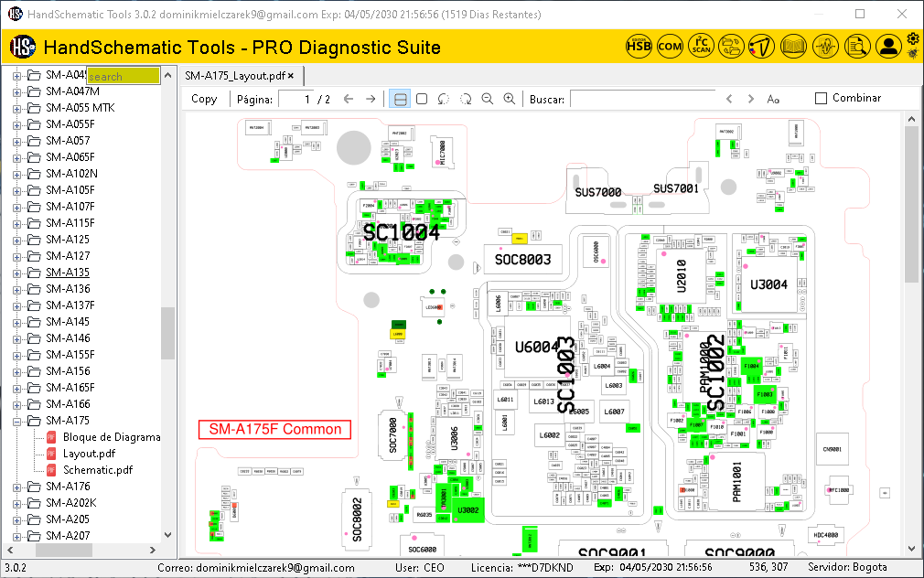Rotate page clockwise
The image size is (924, 578).
tap(466, 99)
